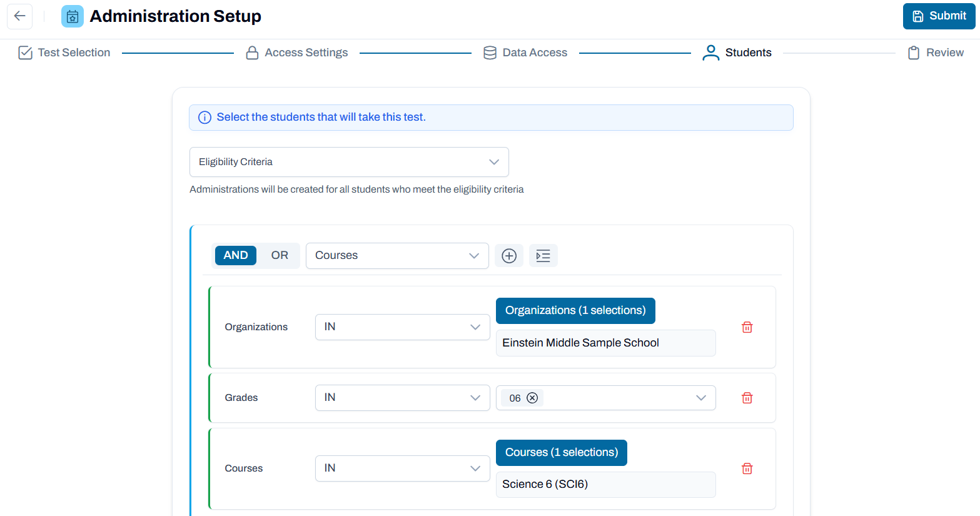Screen dimensions: 980x516
Task: Switch the group operator to OR
Action: click(x=280, y=255)
